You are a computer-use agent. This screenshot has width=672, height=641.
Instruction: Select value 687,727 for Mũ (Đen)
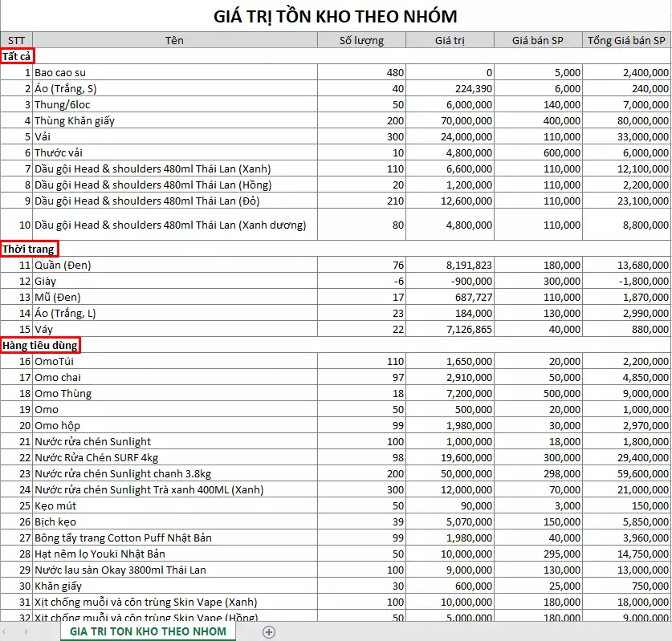point(450,297)
